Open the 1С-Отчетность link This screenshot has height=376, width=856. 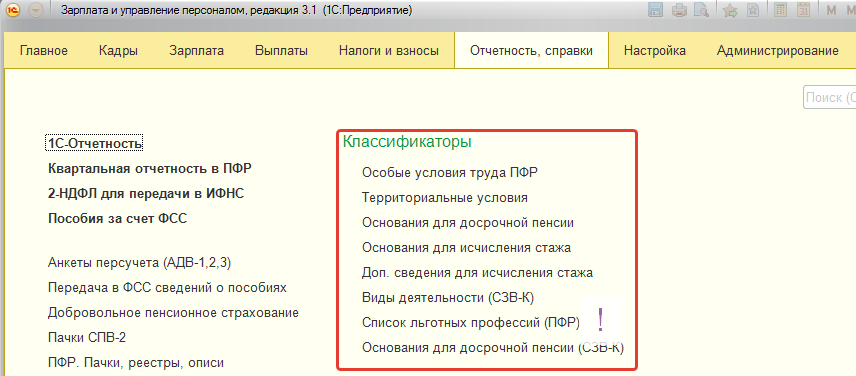[x=95, y=143]
